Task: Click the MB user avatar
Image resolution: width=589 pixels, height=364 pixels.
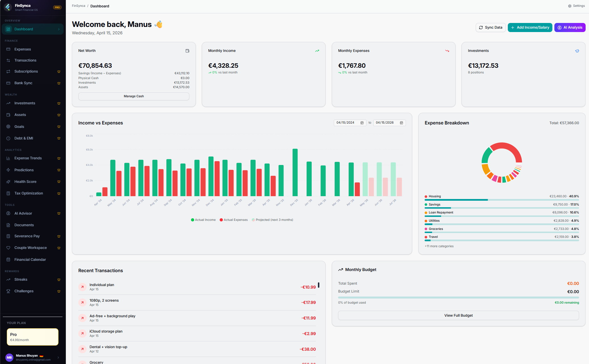Action: (9, 357)
